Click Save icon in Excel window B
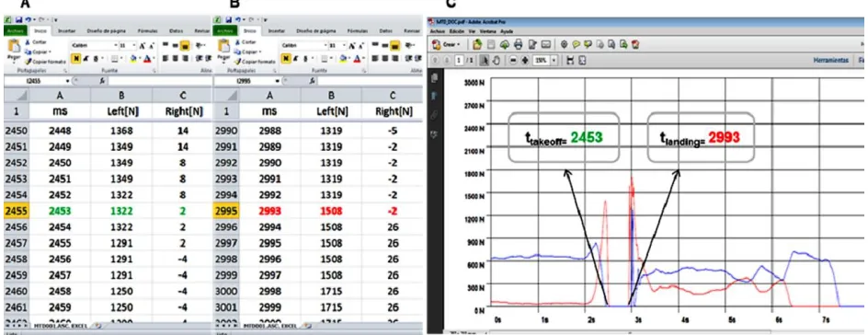The width and height of the screenshot is (868, 335). (229, 20)
